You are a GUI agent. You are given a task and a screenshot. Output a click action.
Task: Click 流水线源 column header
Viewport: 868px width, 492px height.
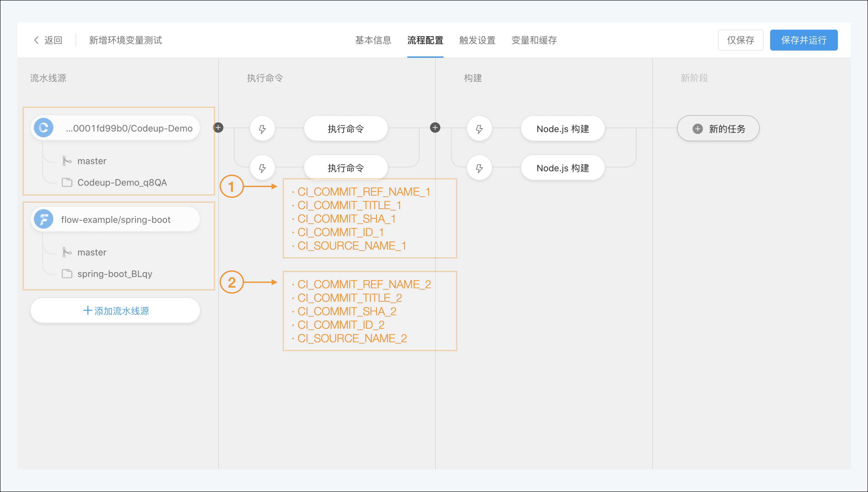tap(48, 78)
